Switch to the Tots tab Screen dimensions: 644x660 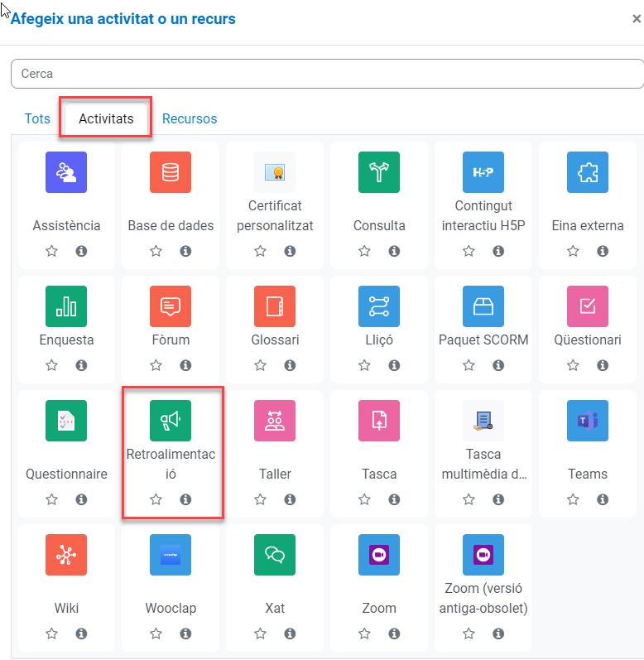37,118
